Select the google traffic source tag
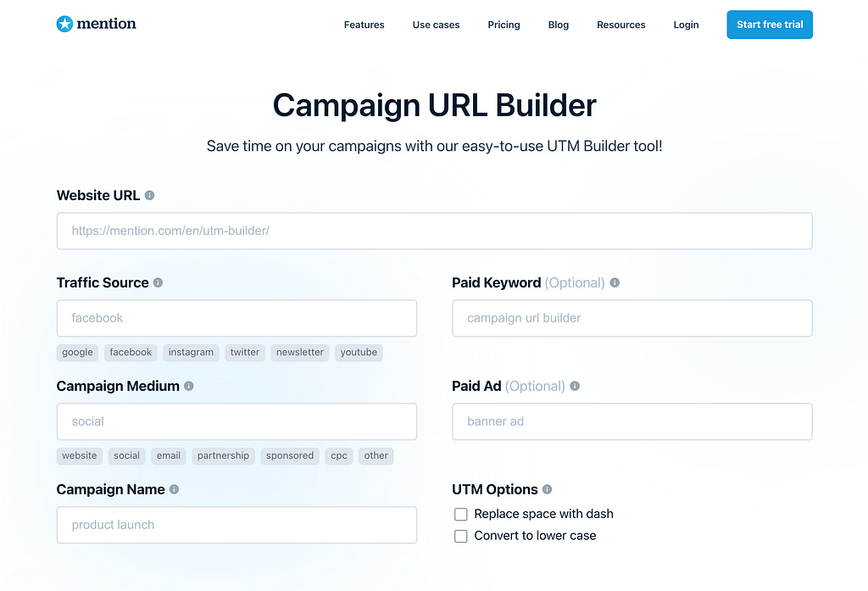This screenshot has height=591, width=868. pyautogui.click(x=77, y=352)
